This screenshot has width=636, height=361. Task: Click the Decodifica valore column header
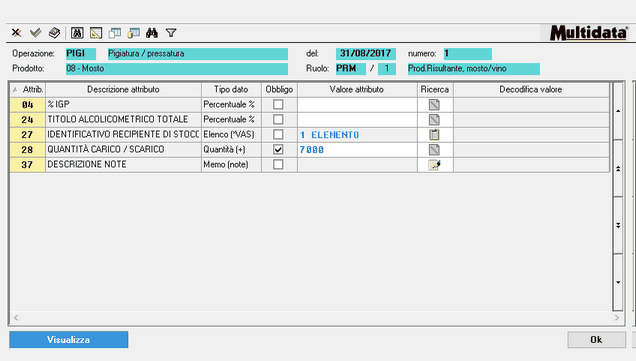pyautogui.click(x=531, y=90)
